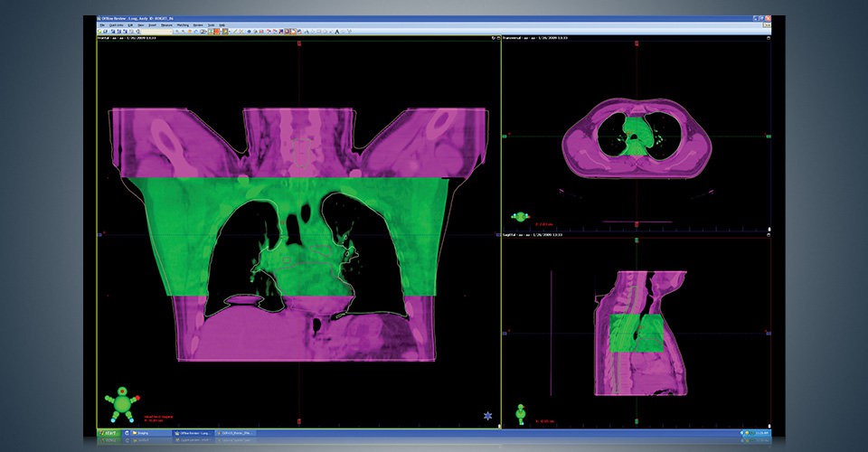Click the blue star icon in frontal view corner

click(487, 416)
